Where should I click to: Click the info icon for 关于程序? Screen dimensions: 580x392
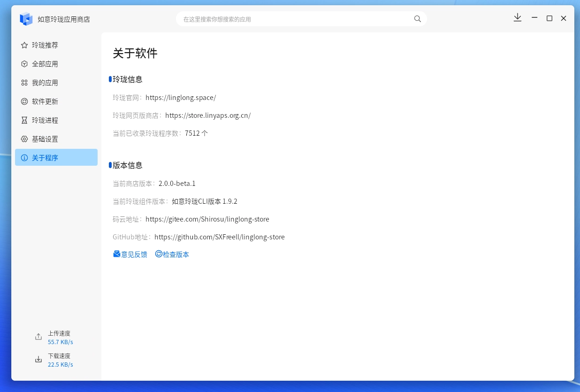pos(24,158)
